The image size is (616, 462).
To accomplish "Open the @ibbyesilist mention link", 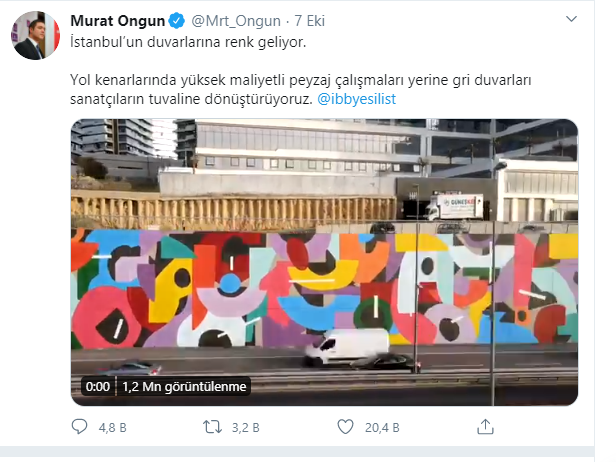I will tap(356, 99).
